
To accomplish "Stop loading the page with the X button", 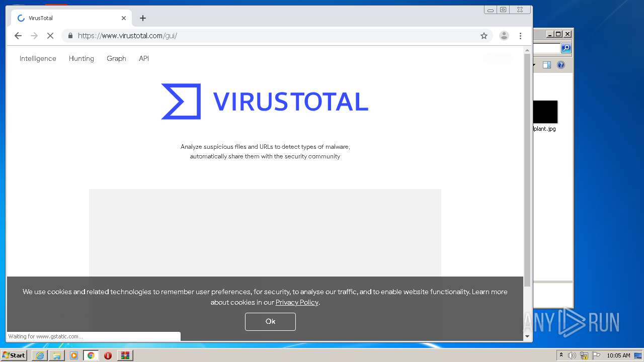I will 50,36.
